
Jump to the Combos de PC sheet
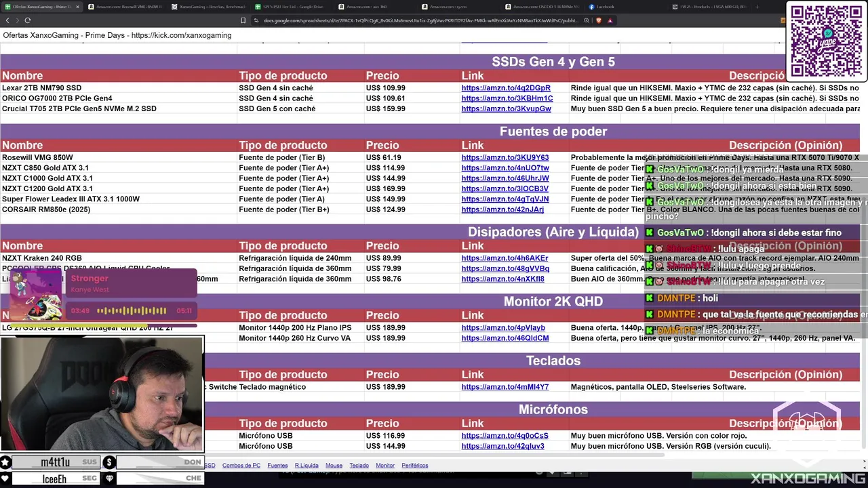click(x=241, y=466)
